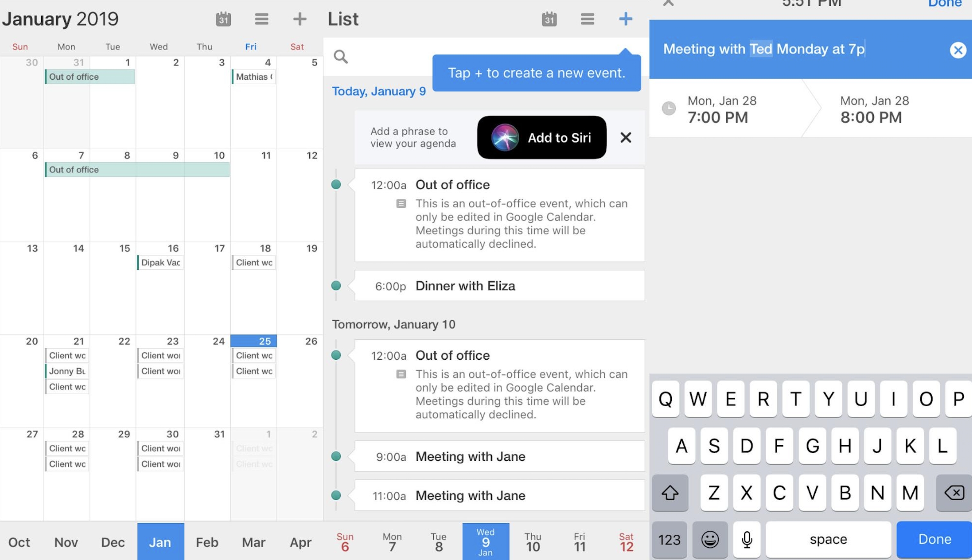The height and width of the screenshot is (560, 972).
Task: Dismiss the Siri suggestion prompt
Action: point(625,137)
